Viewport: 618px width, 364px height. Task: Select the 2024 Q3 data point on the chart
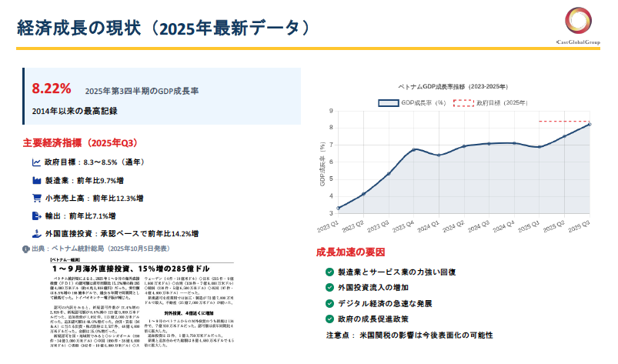[x=489, y=144]
